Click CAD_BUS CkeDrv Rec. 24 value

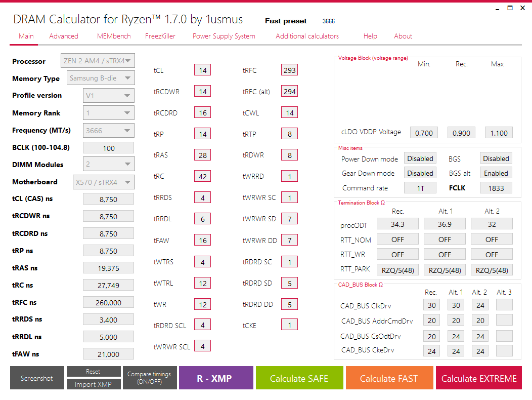pyautogui.click(x=431, y=351)
